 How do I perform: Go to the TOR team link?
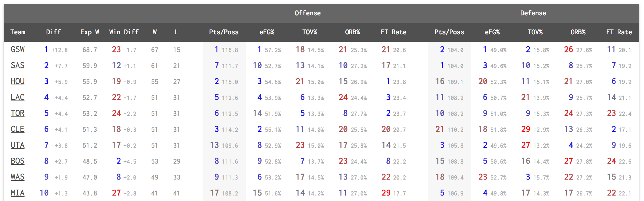click(x=17, y=113)
